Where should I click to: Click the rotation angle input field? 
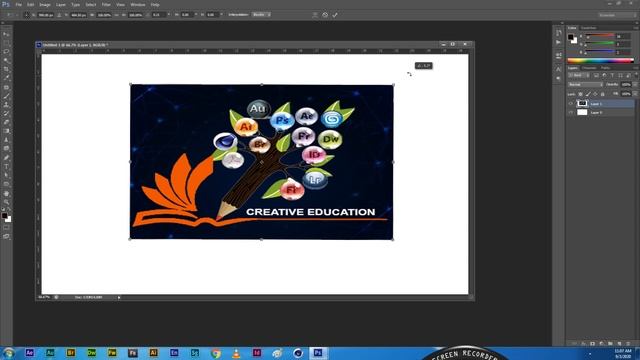click(x=158, y=15)
